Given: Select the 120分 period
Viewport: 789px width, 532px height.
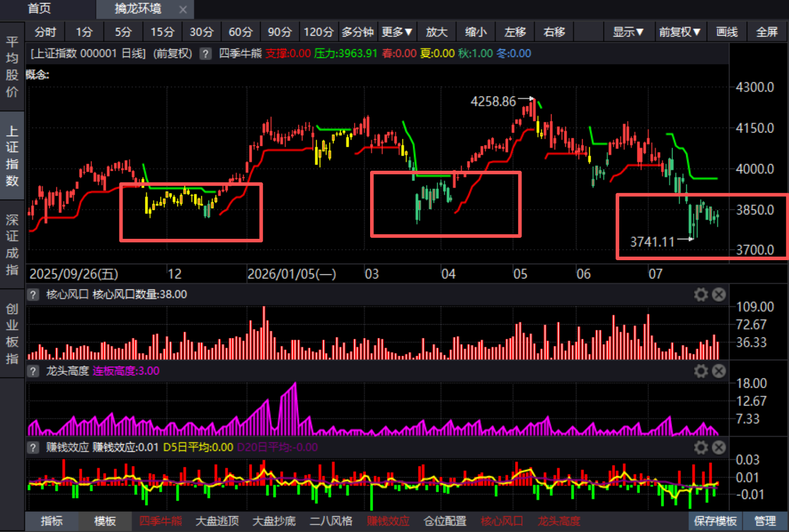Looking at the screenshot, I should click(x=319, y=32).
